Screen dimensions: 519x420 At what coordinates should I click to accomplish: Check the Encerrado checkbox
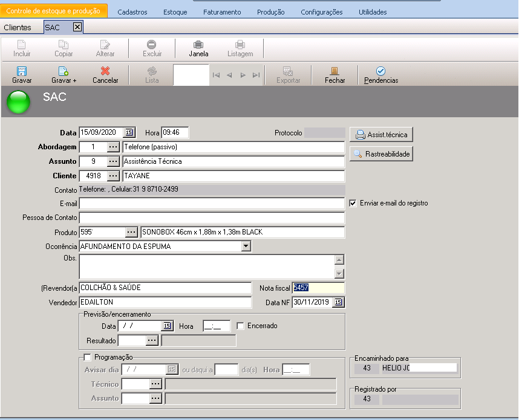click(241, 326)
